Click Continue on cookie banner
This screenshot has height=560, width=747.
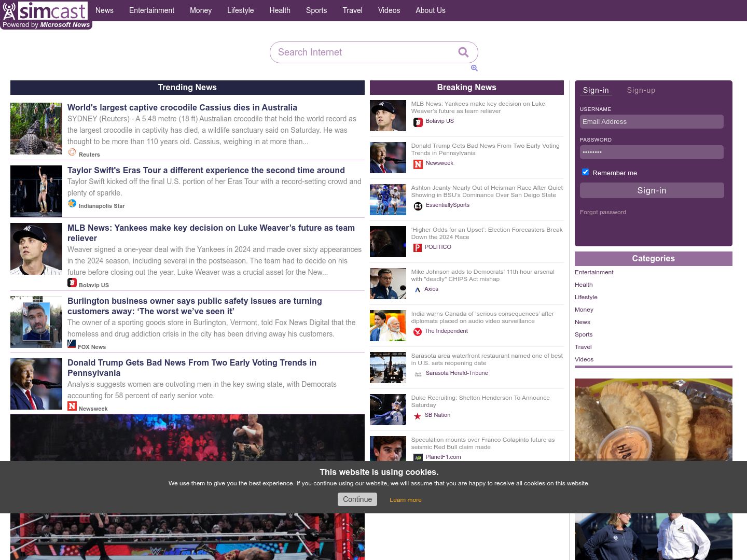pos(357,499)
